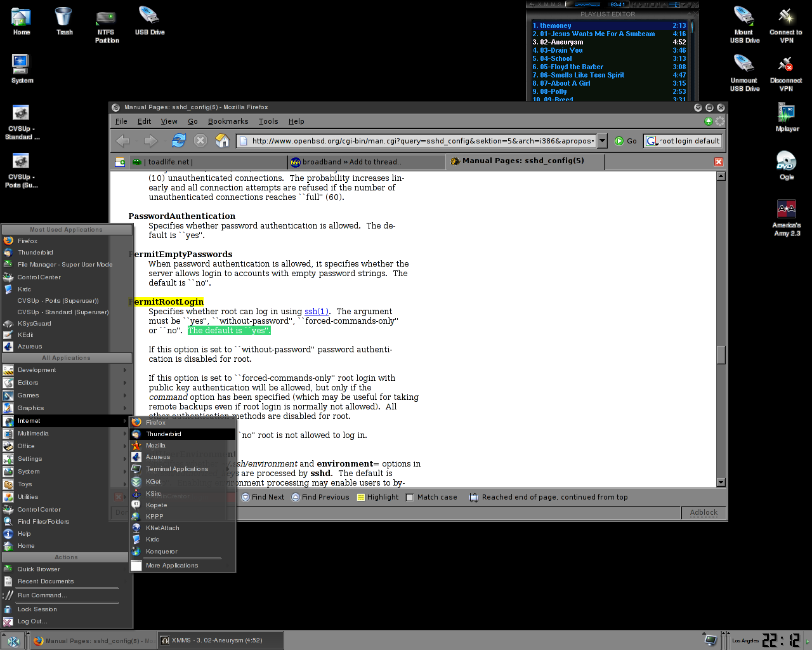
Task: Enable the Match case checkbox
Action: pyautogui.click(x=410, y=498)
